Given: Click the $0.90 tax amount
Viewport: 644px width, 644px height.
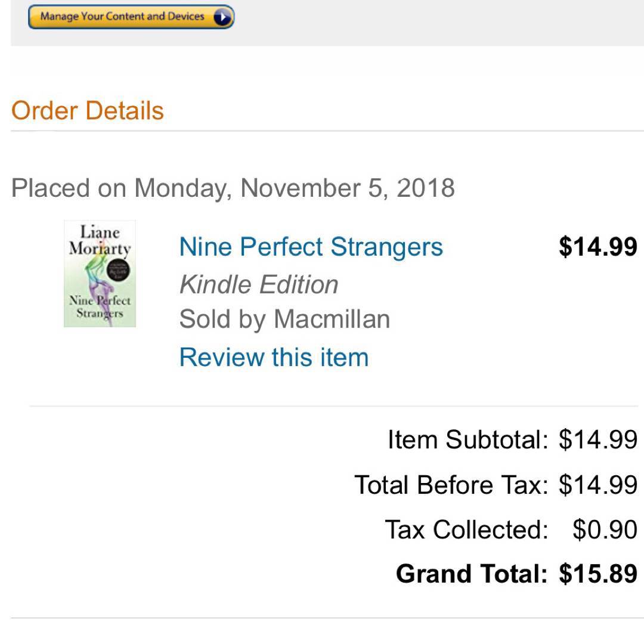Looking at the screenshot, I should [x=605, y=530].
